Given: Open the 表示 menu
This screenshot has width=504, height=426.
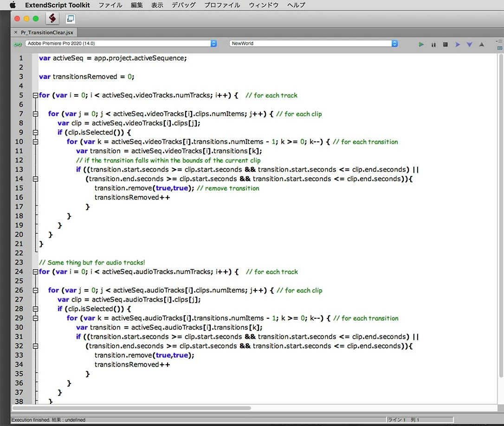Looking at the screenshot, I should click(x=157, y=5).
